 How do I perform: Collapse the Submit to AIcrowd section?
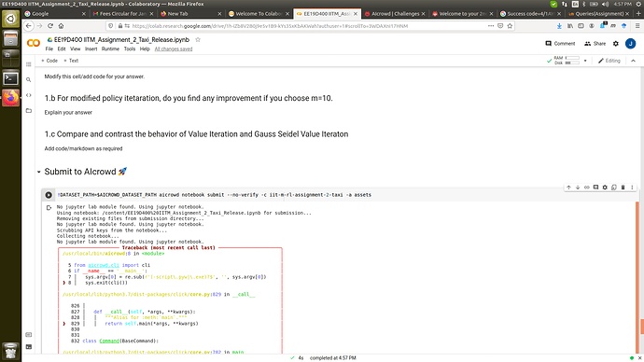39,172
